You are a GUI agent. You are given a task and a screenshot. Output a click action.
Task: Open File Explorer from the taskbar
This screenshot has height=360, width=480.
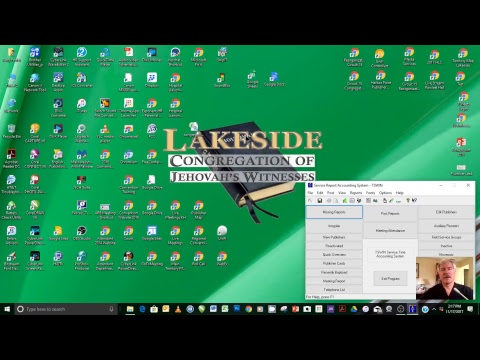[130, 309]
